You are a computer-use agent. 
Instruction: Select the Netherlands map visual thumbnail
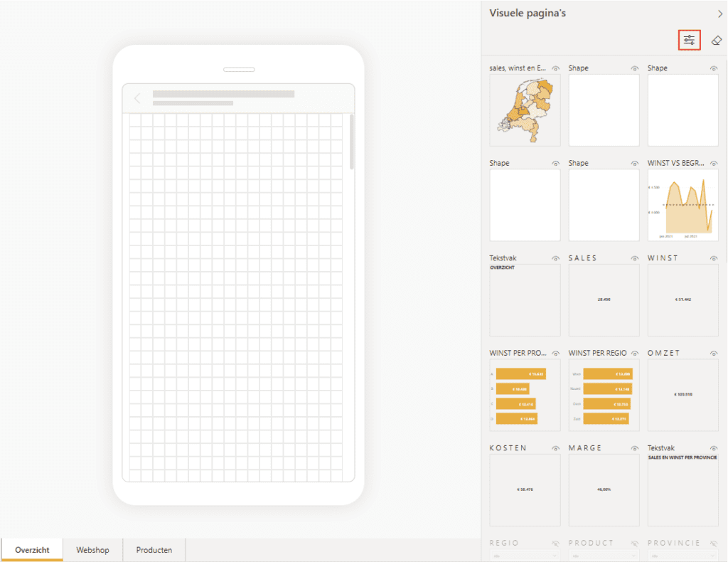[525, 110]
